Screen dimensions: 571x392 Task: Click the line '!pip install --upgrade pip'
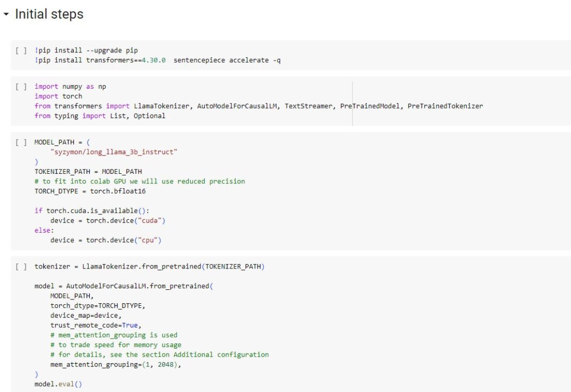(x=86, y=50)
